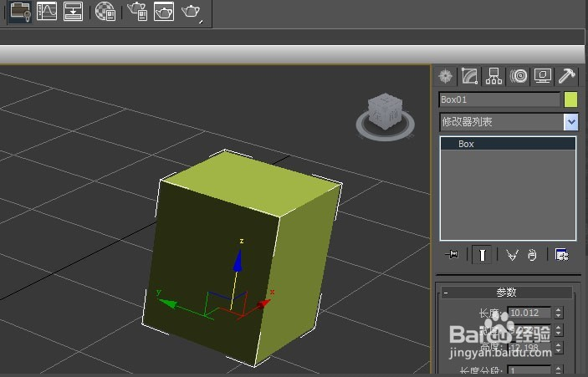Screen dimensions: 588x377
Task: Switch to the Create command panel tab
Action: pos(446,76)
